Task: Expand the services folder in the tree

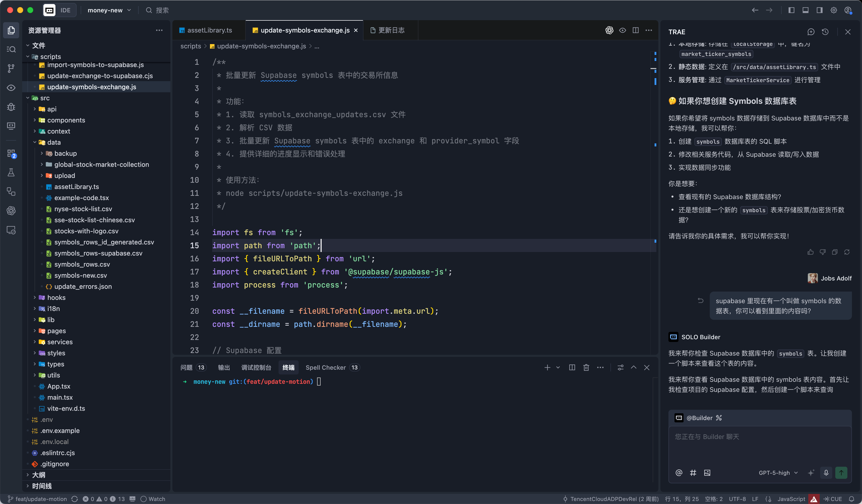Action: pos(60,342)
